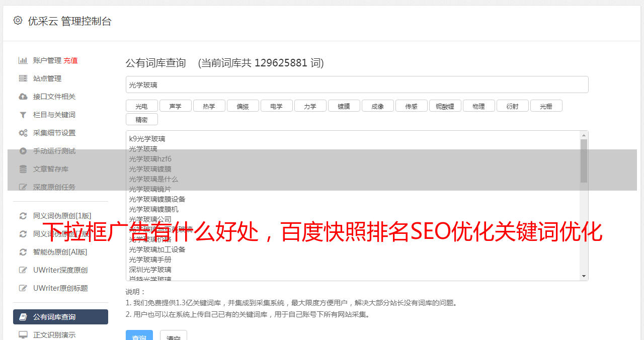Select the 站点管理 server icon
Image resolution: width=644 pixels, height=340 pixels.
pos(23,78)
